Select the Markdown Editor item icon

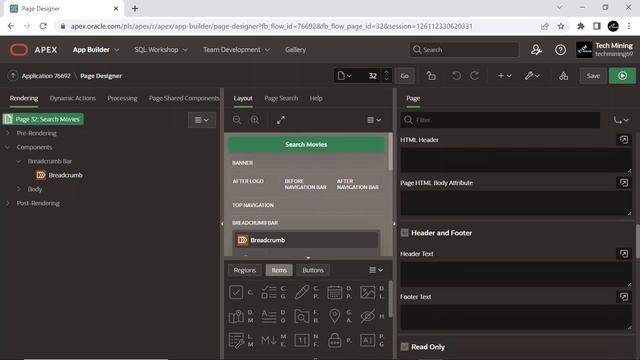(x=269, y=340)
